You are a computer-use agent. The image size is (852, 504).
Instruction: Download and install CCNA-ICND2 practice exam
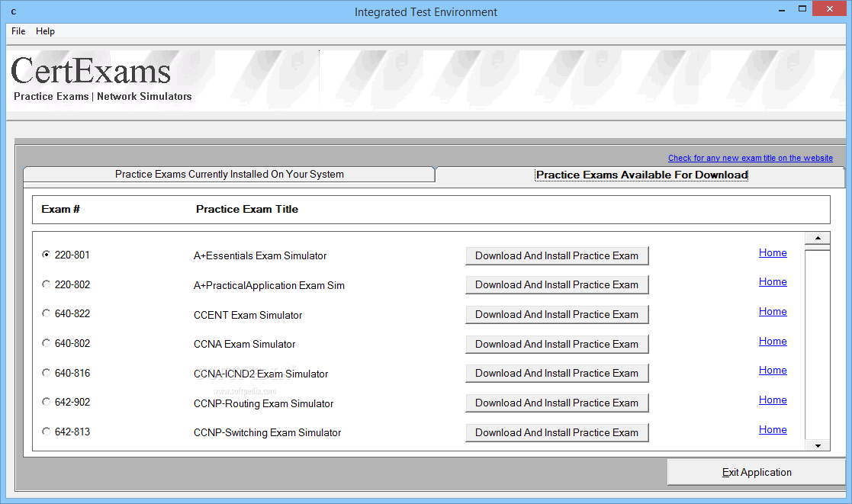coord(557,373)
